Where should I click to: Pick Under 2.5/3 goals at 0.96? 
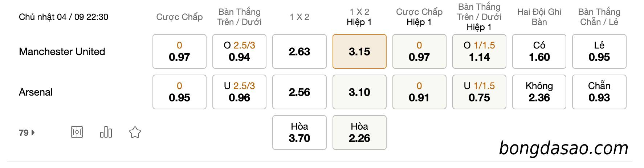(239, 92)
